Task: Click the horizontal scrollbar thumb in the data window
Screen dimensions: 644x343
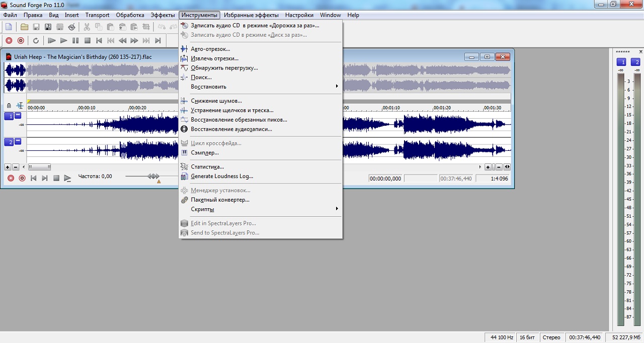Action: pos(39,167)
